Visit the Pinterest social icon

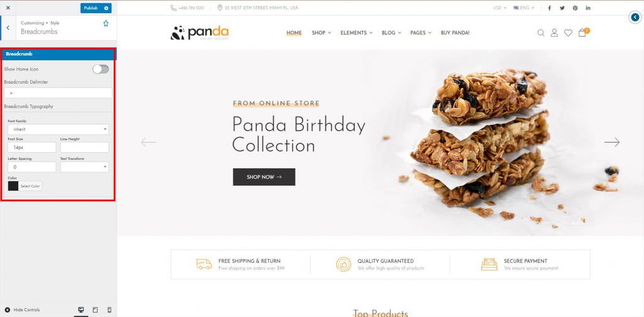575,8
